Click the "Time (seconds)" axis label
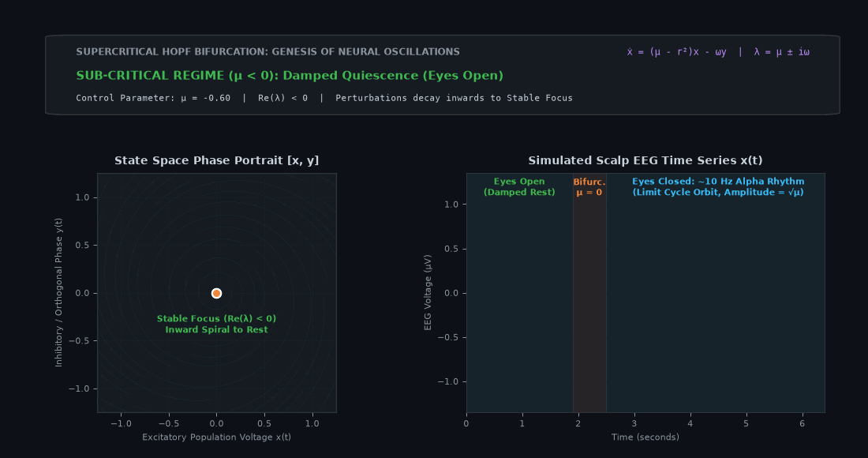 coord(645,437)
